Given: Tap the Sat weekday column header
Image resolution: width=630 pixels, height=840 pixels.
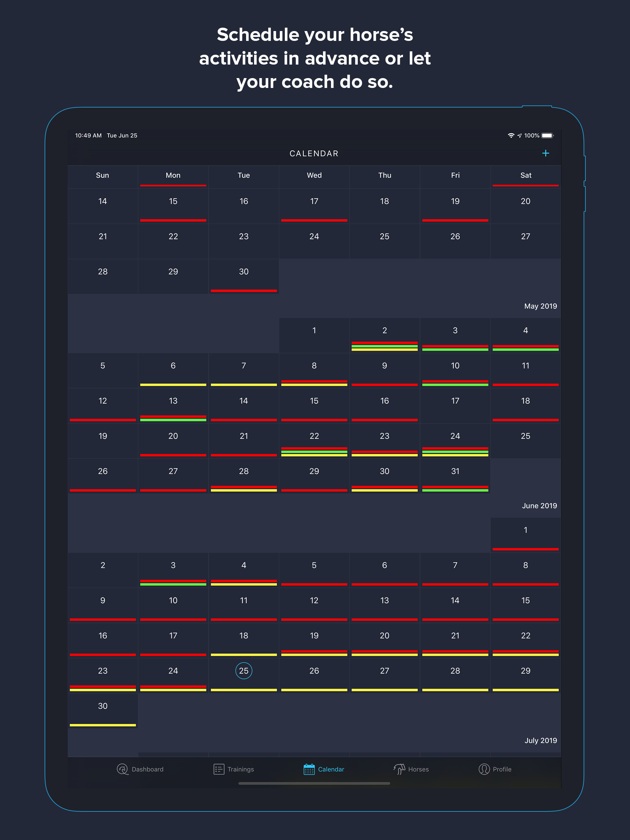Looking at the screenshot, I should [x=525, y=176].
